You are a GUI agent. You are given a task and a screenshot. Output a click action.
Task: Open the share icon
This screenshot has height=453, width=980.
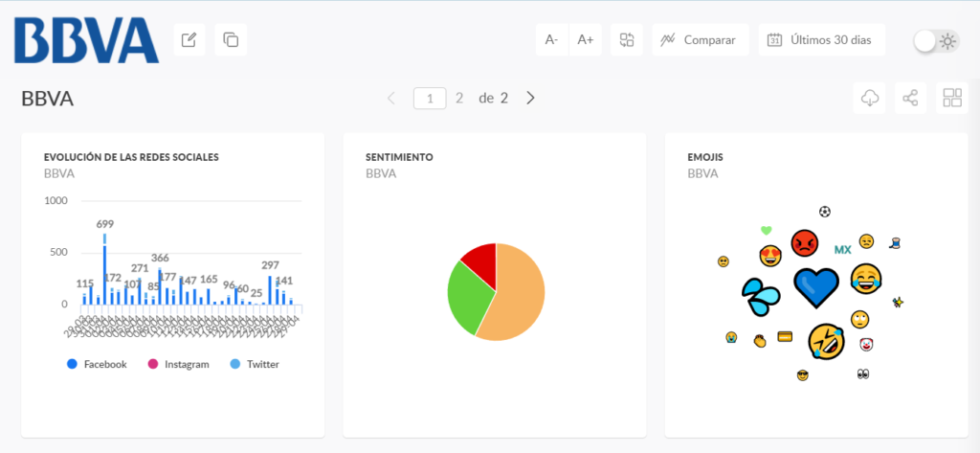point(911,99)
